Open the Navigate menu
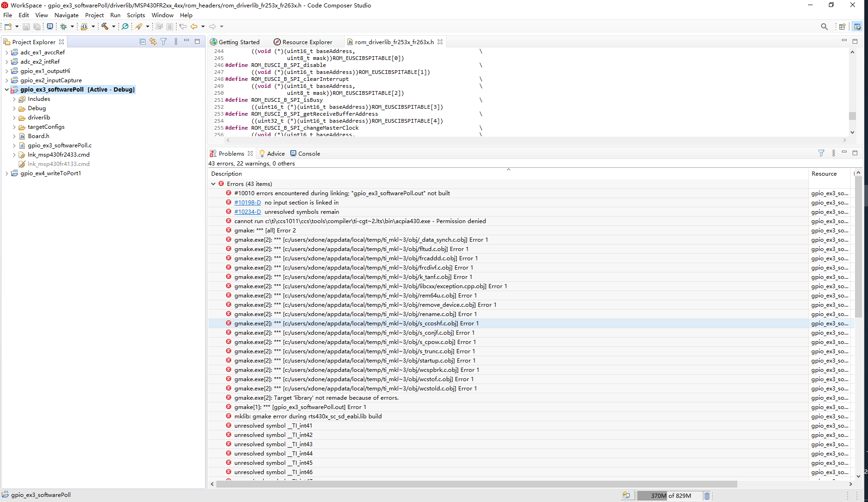 (67, 15)
